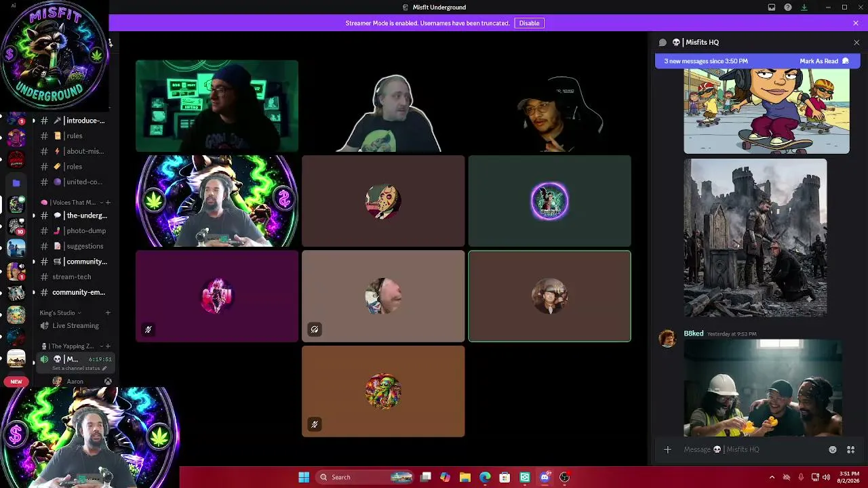Create a channel in Voices That M... category
This screenshot has height=488, width=868.
[108, 202]
